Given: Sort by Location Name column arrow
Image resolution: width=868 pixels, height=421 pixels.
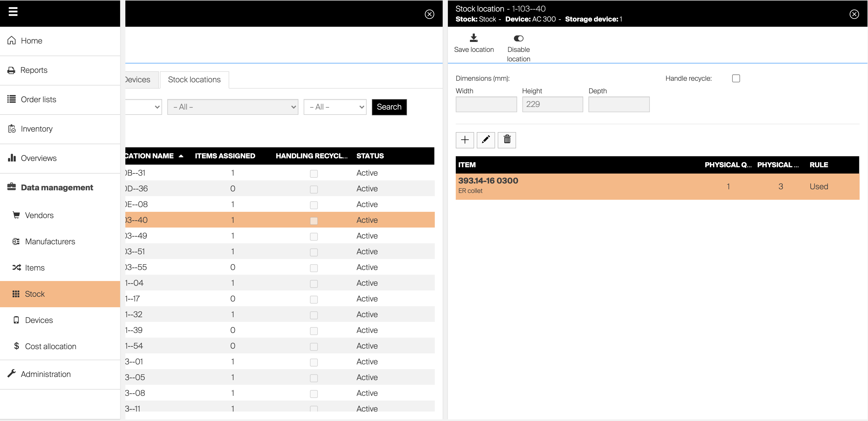Looking at the screenshot, I should click(x=181, y=156).
